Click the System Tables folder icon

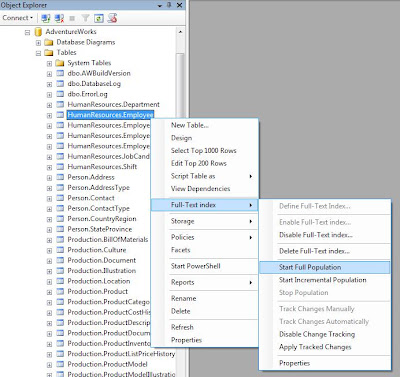click(x=60, y=63)
